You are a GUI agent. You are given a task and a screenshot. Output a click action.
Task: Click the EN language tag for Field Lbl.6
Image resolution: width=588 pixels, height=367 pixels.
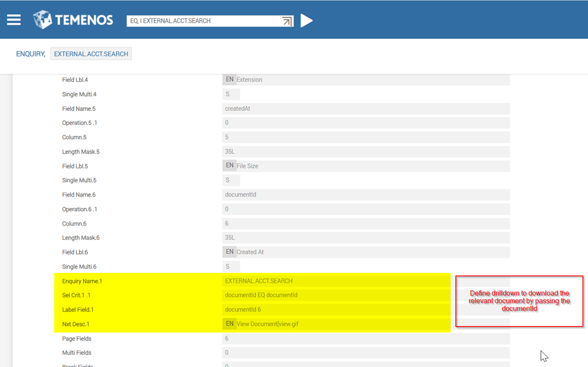229,252
